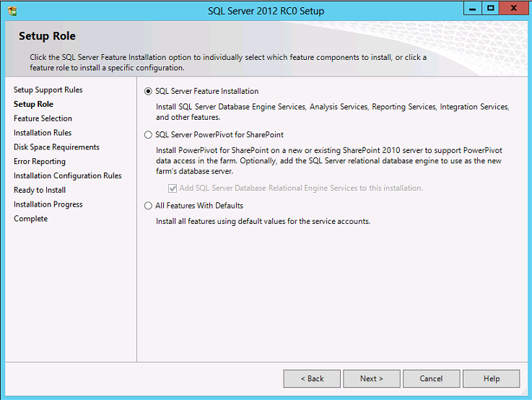Image resolution: width=532 pixels, height=400 pixels.
Task: Click 'Install all features using default values' description
Action: point(263,221)
